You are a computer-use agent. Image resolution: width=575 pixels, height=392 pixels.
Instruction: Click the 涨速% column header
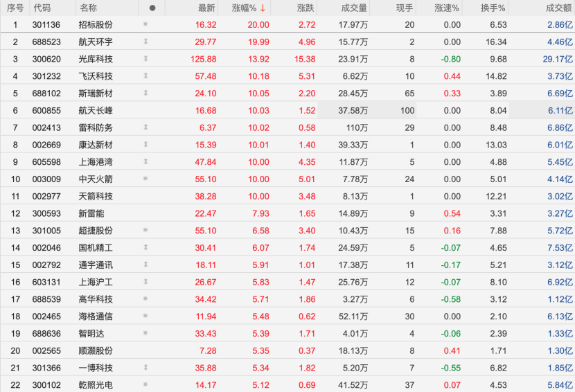click(x=447, y=8)
